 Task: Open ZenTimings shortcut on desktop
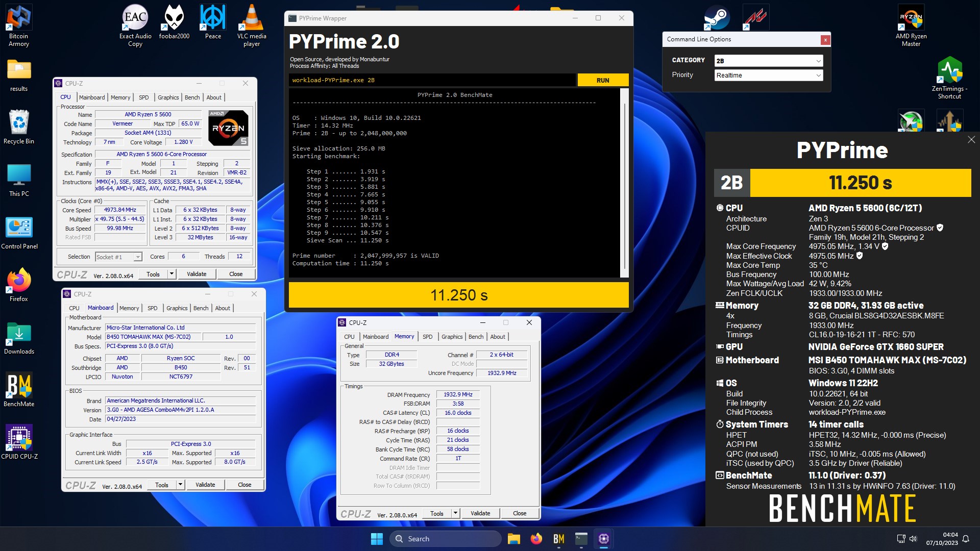949,78
